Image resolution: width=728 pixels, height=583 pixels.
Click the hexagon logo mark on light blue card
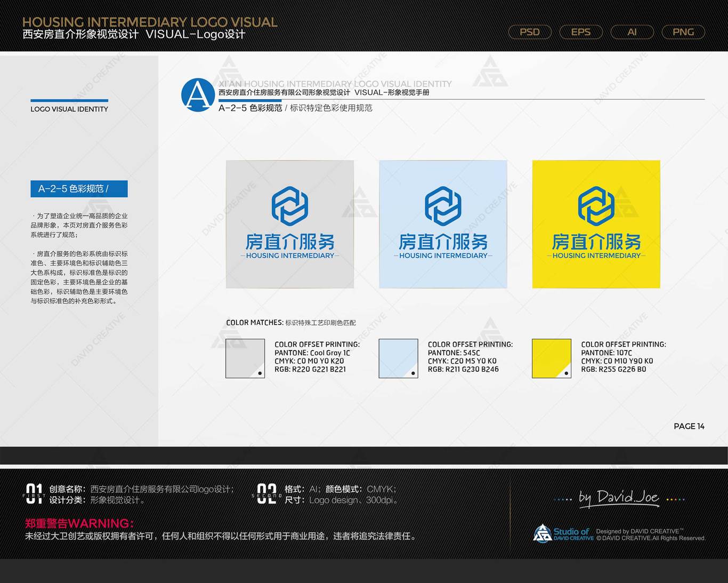pyautogui.click(x=443, y=206)
